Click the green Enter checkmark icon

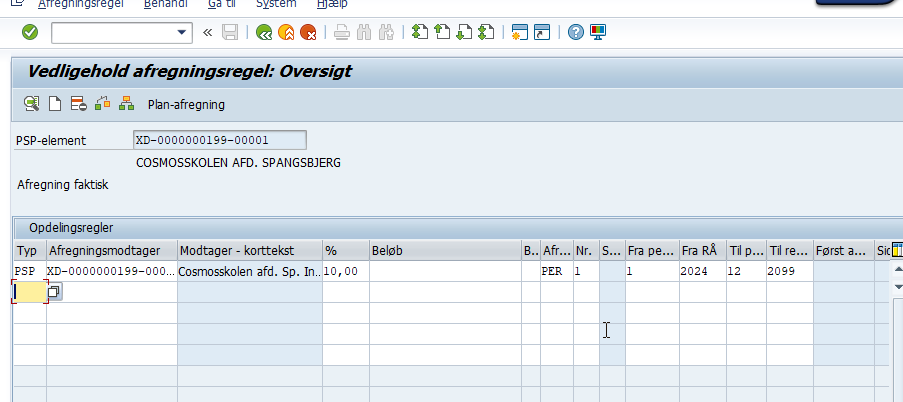coord(30,32)
